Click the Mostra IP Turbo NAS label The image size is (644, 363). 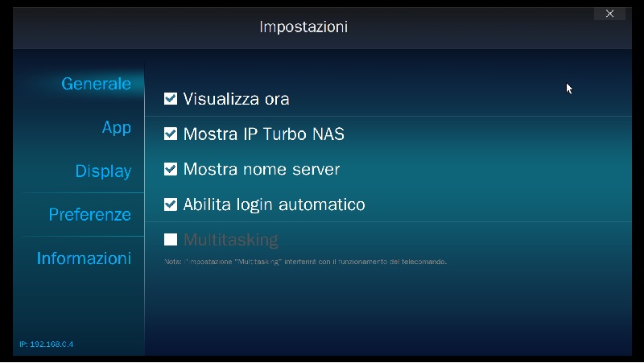click(263, 134)
